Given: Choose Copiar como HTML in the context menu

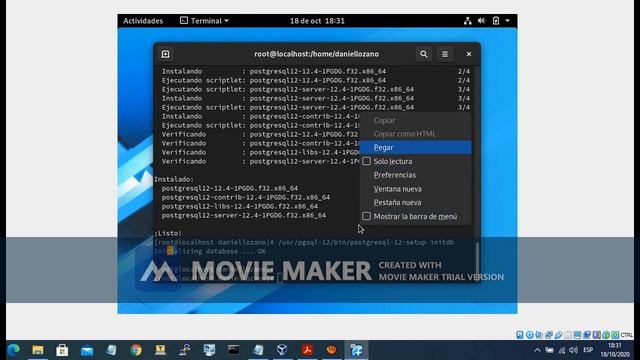Looking at the screenshot, I should point(416,134).
